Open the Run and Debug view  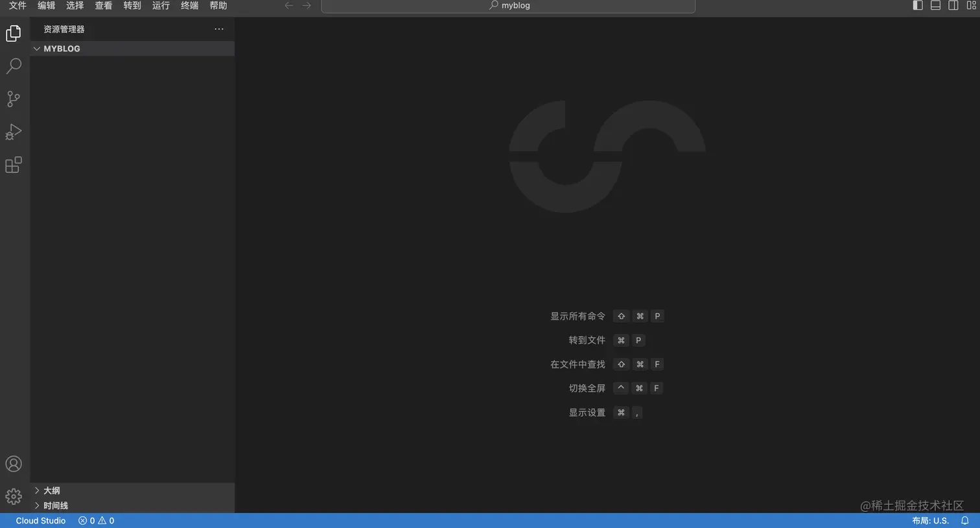14,132
